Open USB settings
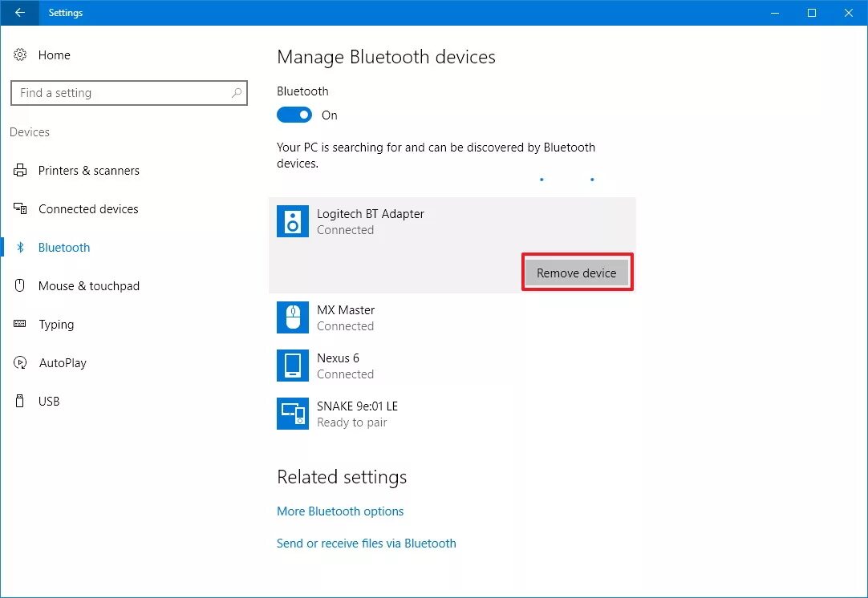Image resolution: width=868 pixels, height=598 pixels. (x=48, y=401)
